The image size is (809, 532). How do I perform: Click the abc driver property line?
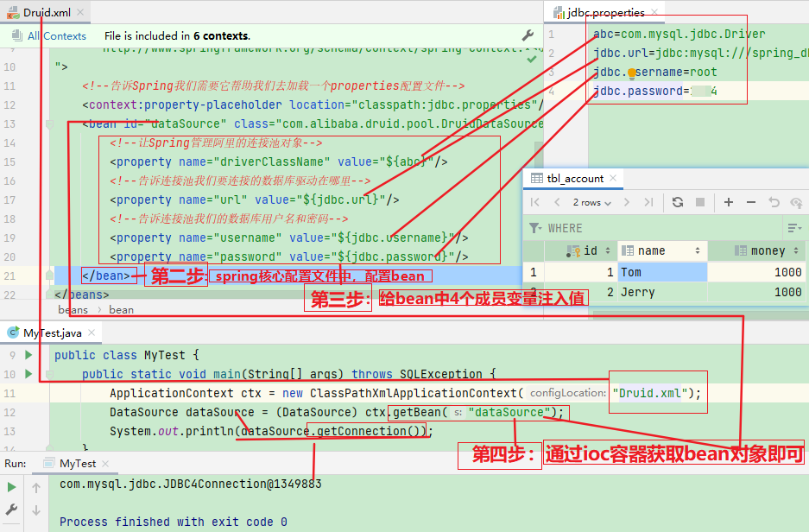tap(679, 34)
